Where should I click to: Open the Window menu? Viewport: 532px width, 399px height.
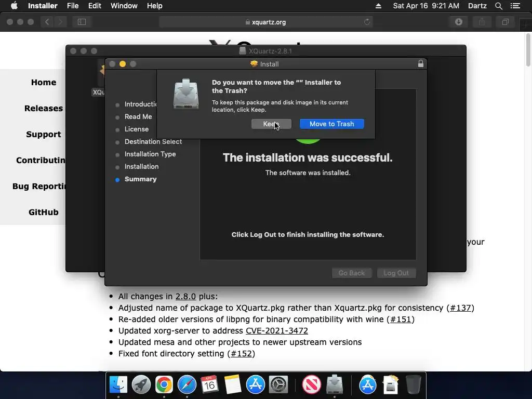(124, 6)
